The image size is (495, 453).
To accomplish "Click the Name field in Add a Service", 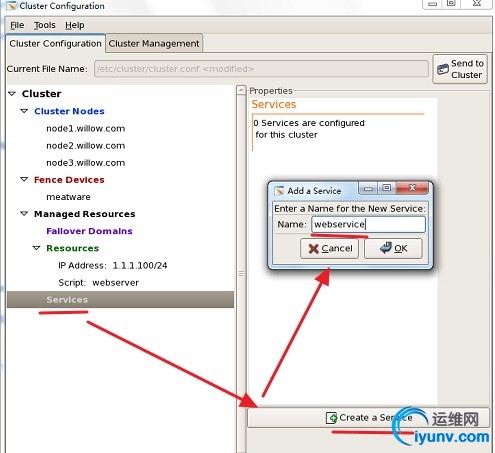I will pos(368,224).
